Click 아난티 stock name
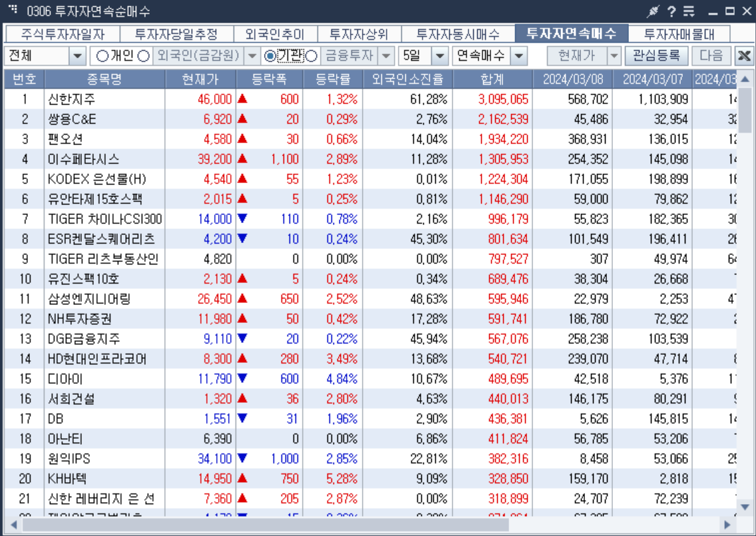This screenshot has height=536, width=756. coord(65,439)
